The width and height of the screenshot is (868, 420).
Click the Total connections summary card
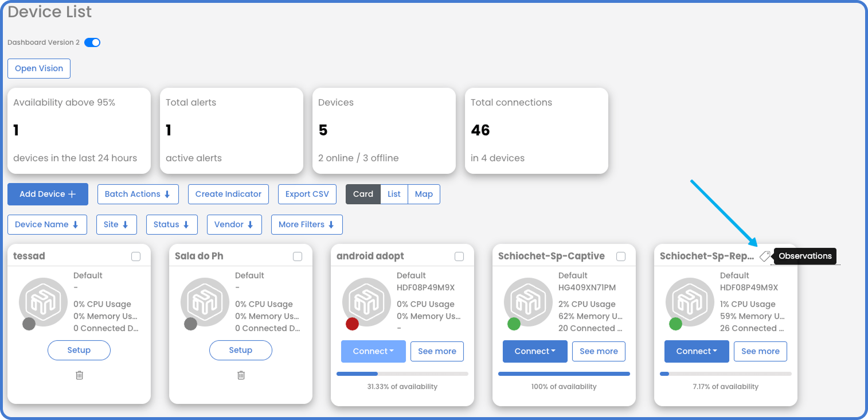536,131
